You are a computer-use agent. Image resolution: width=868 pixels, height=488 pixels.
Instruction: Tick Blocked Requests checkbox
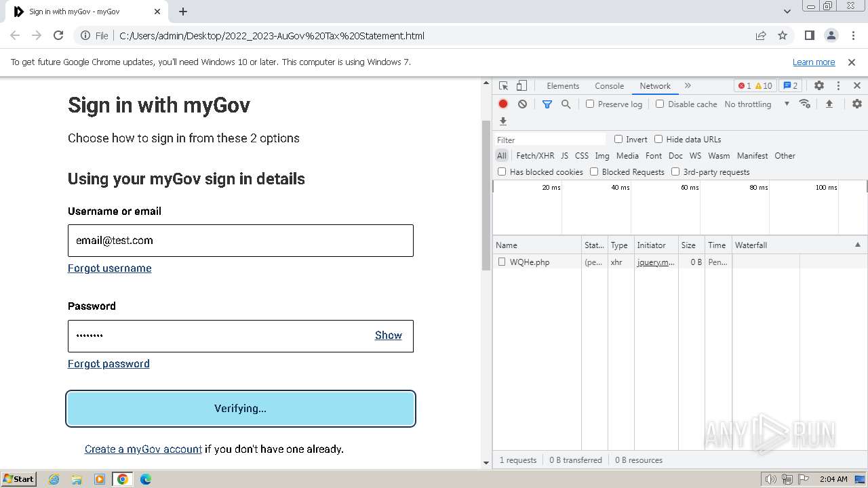coord(594,171)
